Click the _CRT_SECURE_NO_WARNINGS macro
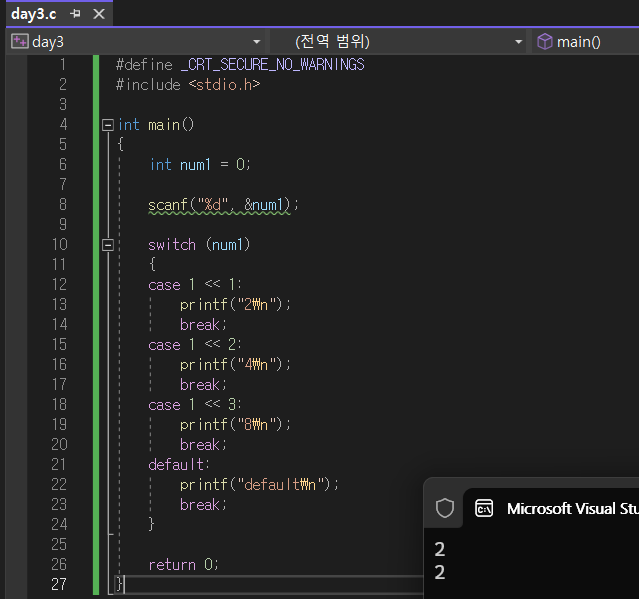 click(x=273, y=65)
